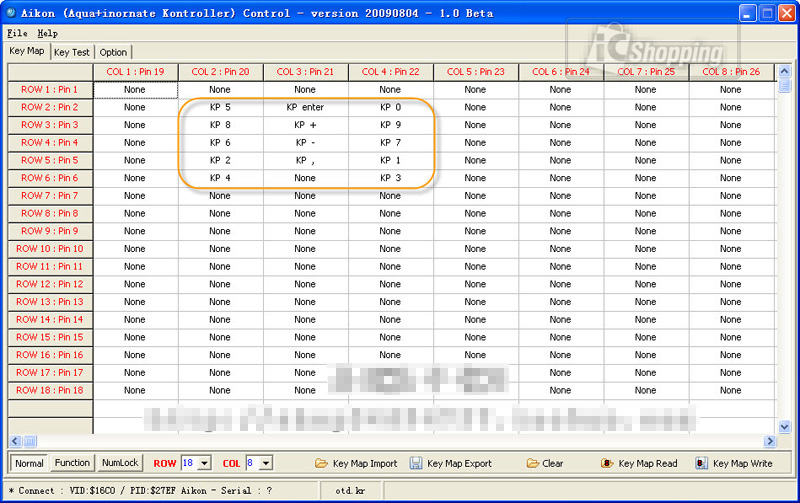Viewport: 800px width, 503px height.
Task: Expand the COL count dropdown
Action: [266, 464]
